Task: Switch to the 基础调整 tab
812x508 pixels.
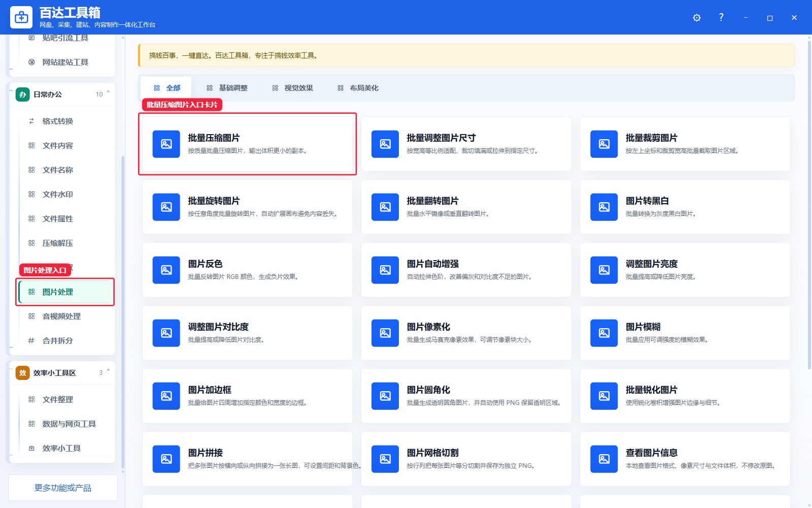Action: coord(227,88)
